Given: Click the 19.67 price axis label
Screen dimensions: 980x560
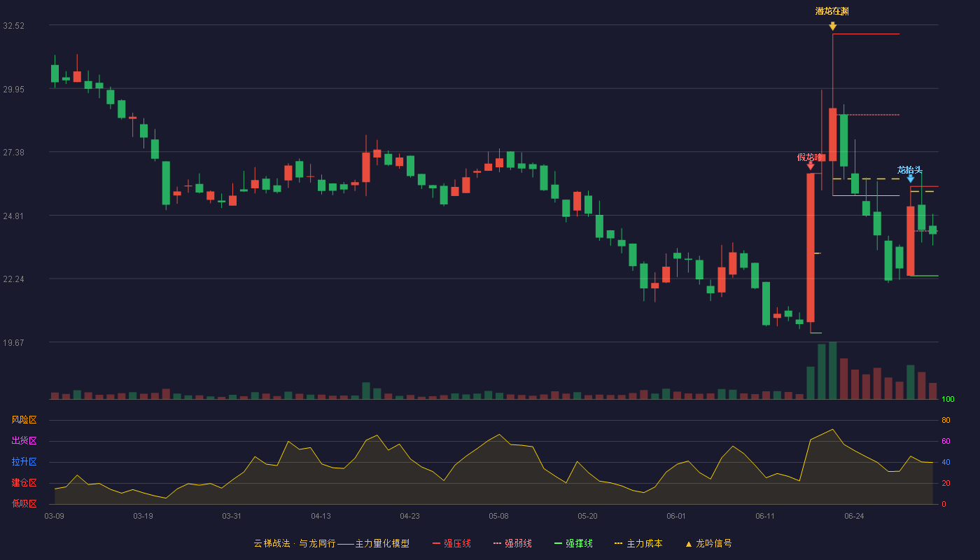Looking at the screenshot, I should click(x=14, y=342).
